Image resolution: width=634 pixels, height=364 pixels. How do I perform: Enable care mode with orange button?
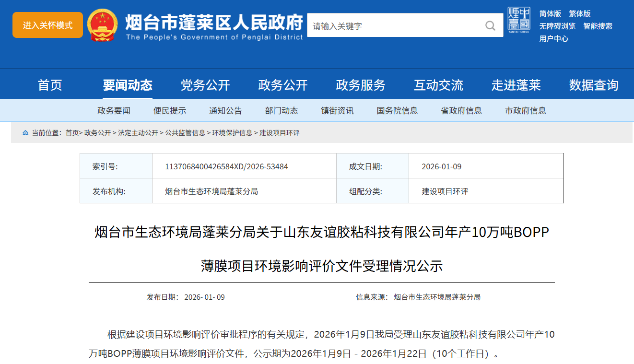click(47, 25)
